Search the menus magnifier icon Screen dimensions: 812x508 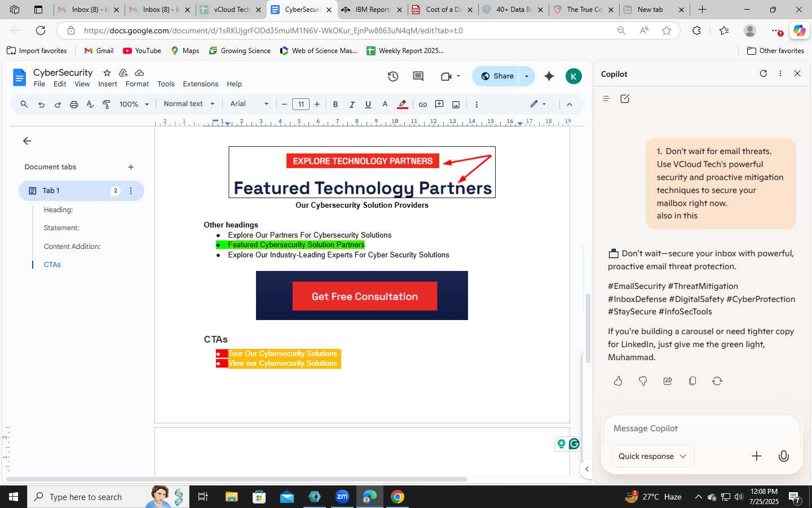pyautogui.click(x=24, y=104)
